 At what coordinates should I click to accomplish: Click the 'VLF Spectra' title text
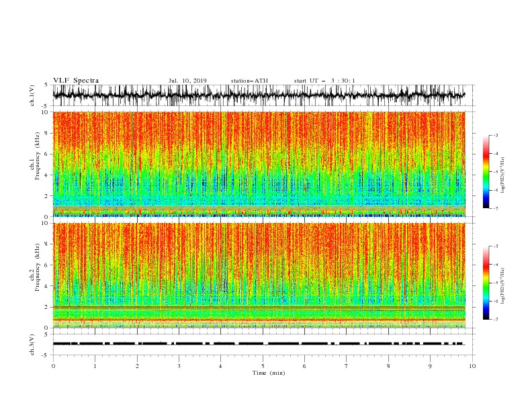tap(76, 81)
